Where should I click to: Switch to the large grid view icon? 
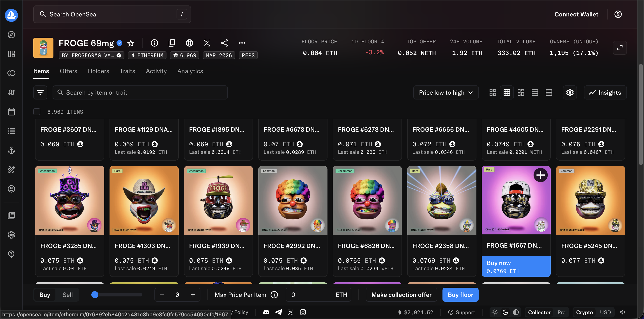coord(493,92)
